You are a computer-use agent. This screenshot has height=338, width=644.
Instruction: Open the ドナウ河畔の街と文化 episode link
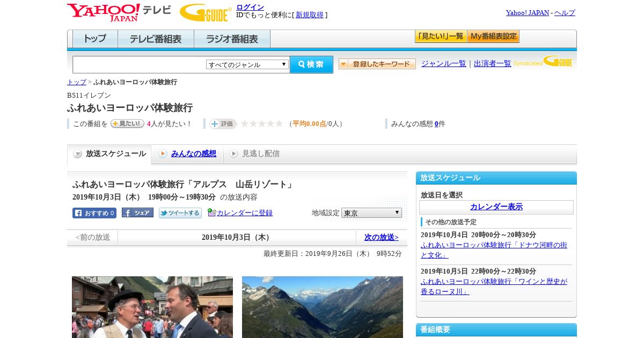[x=494, y=250]
